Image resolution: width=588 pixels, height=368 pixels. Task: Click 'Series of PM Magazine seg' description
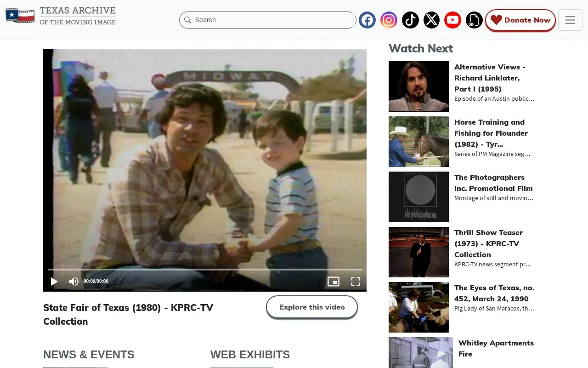click(492, 154)
